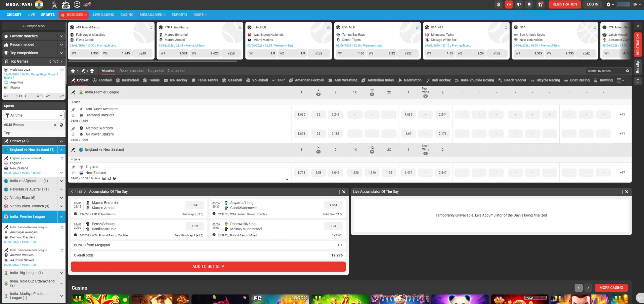Click the search magnifier icon
Image resolution: width=644 pixels, height=304 pixels.
(628, 71)
